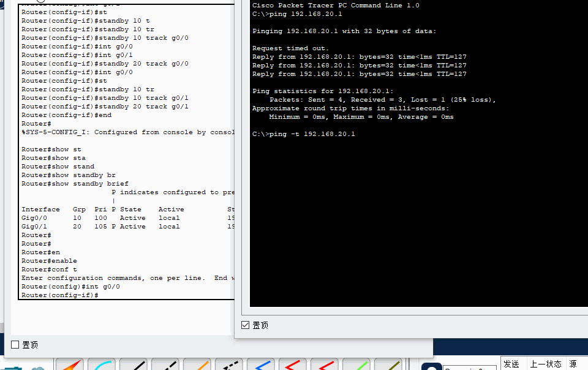The image size is (588, 370).
Task: Select the dashed black copper cross-over cable
Action: (x=165, y=365)
